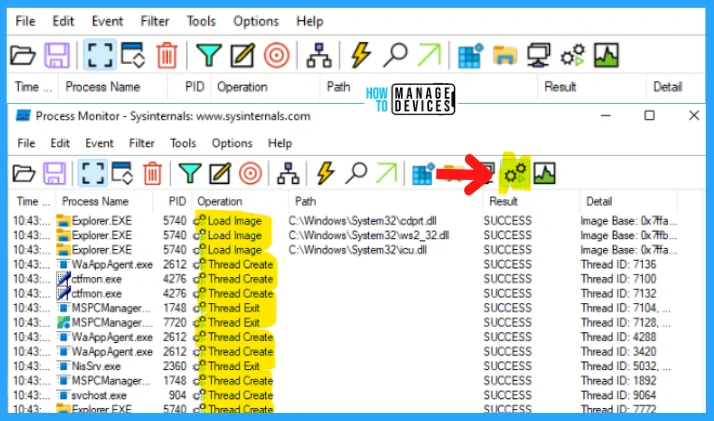Toggle file system activity icon in upper window

pyautogui.click(x=505, y=55)
